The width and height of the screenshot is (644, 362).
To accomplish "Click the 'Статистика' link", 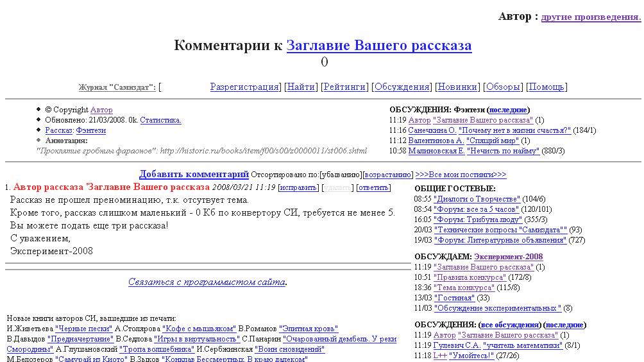I will (x=160, y=120).
